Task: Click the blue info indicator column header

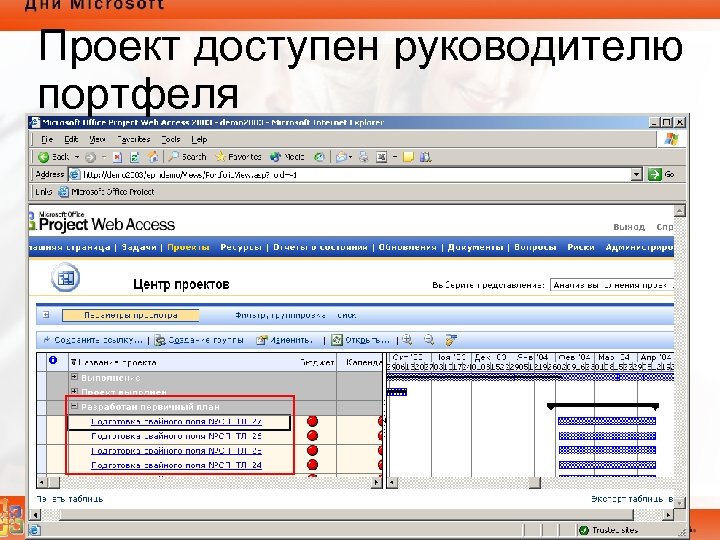Action: 53,360
